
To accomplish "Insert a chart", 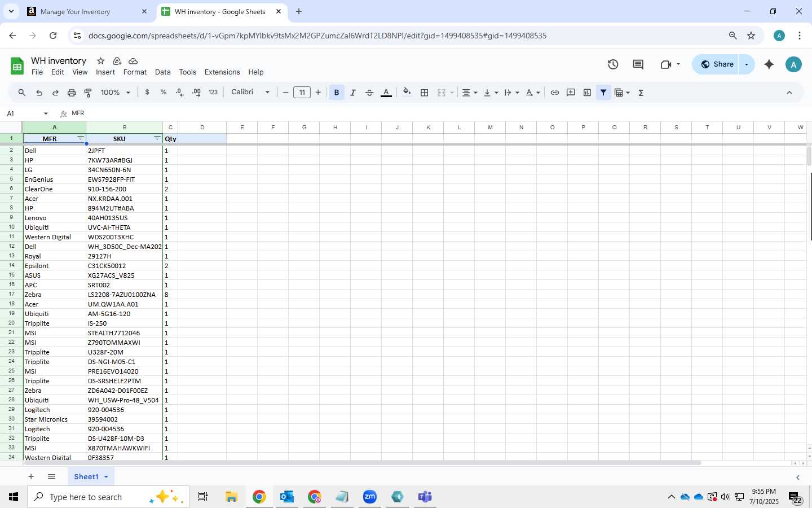I will point(587,93).
